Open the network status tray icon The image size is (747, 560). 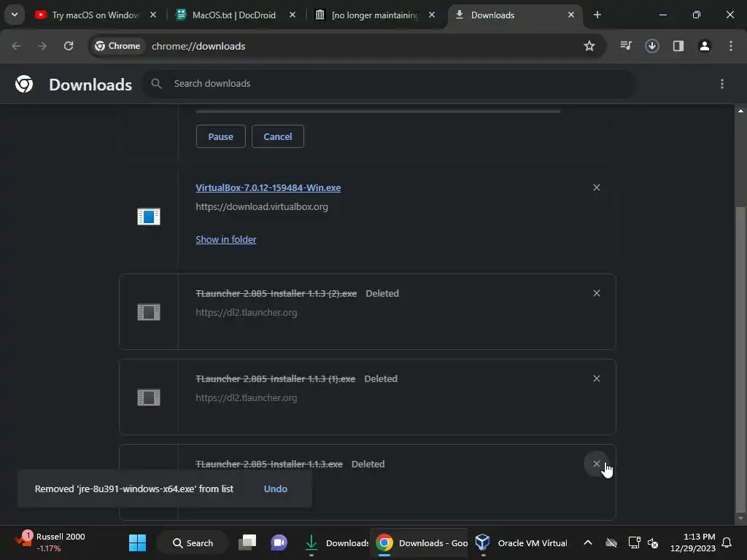tap(634, 542)
